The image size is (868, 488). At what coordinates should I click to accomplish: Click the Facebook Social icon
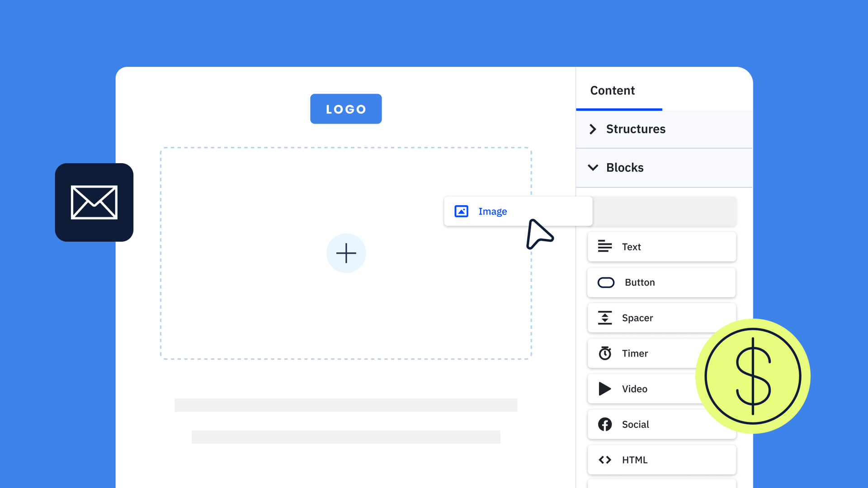click(x=604, y=424)
